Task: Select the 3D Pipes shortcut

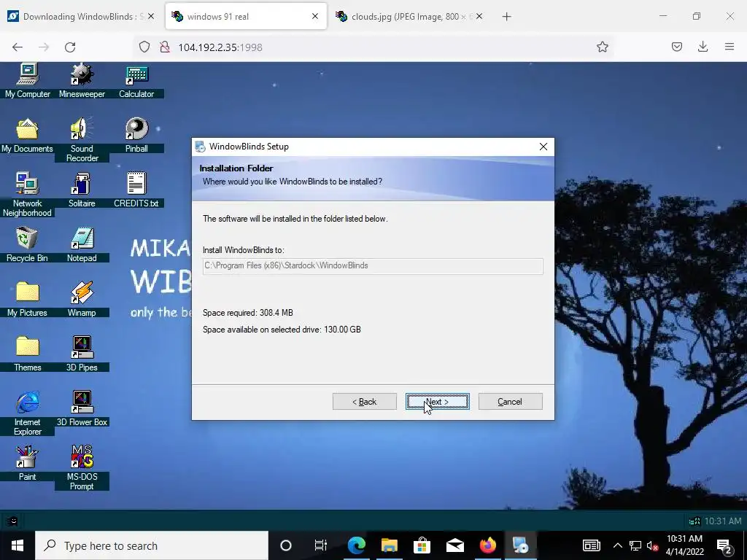Action: [x=82, y=354]
